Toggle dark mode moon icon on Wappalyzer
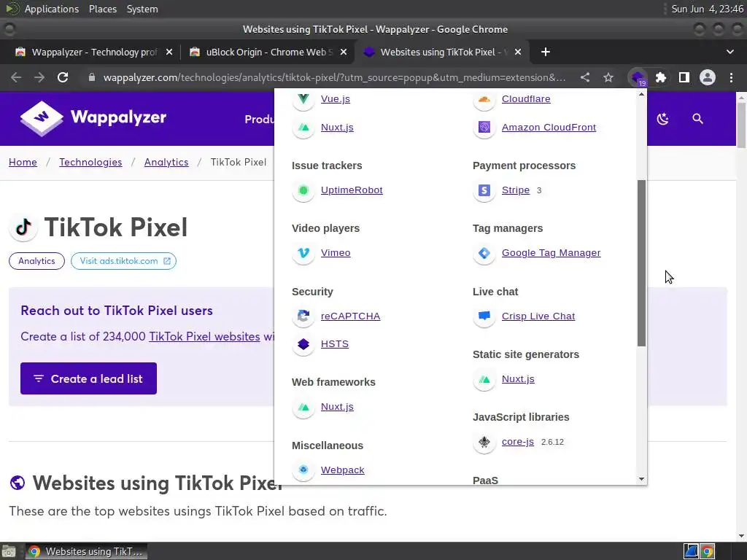The width and height of the screenshot is (747, 560). coord(662,119)
